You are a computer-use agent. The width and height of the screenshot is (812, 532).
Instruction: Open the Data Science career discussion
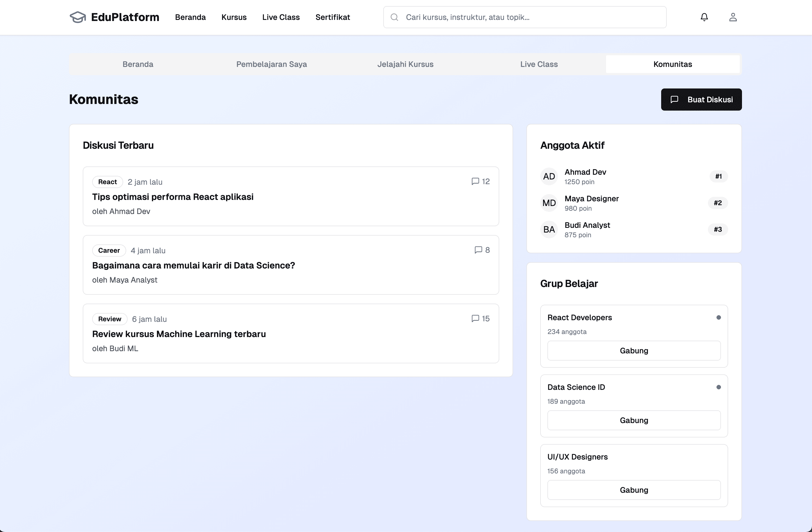pos(193,265)
